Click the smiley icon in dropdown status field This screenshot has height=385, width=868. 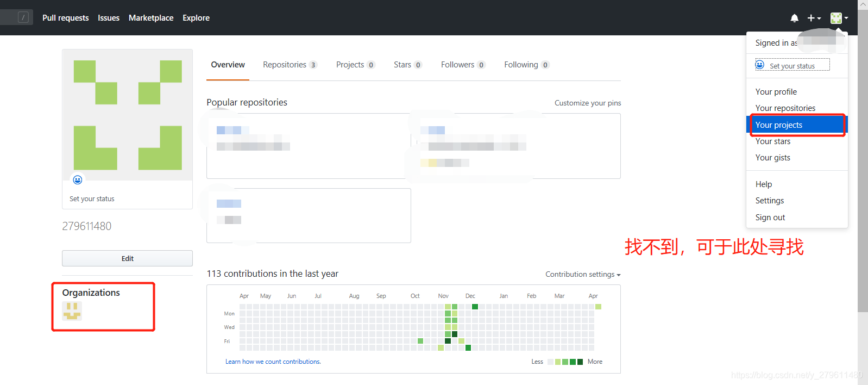click(760, 65)
